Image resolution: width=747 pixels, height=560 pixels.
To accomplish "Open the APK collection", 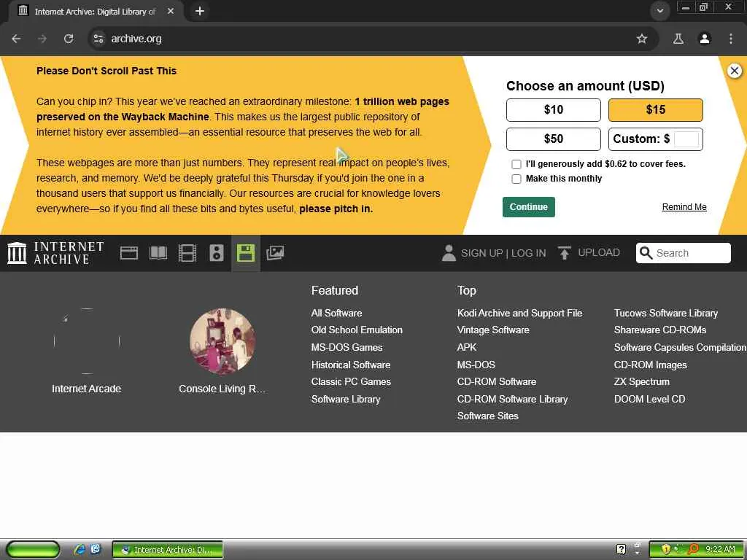I will pyautogui.click(x=467, y=347).
